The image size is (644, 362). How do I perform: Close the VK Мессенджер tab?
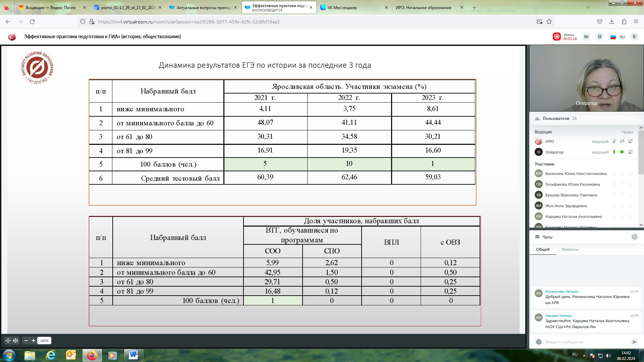pyautogui.click(x=386, y=7)
